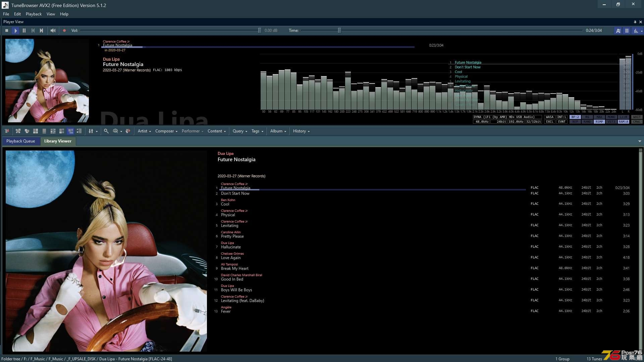Pause the current track
This screenshot has height=362, width=644.
point(24,31)
